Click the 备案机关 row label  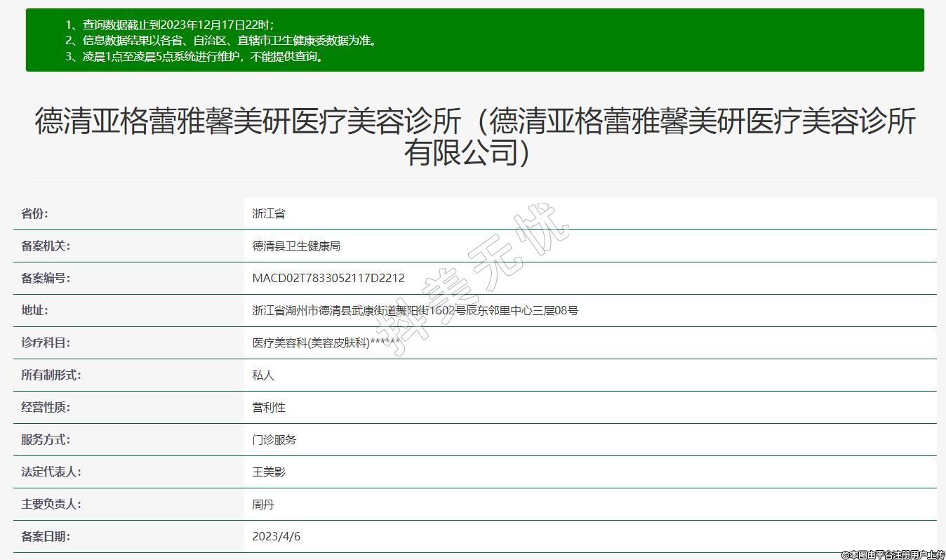point(46,246)
